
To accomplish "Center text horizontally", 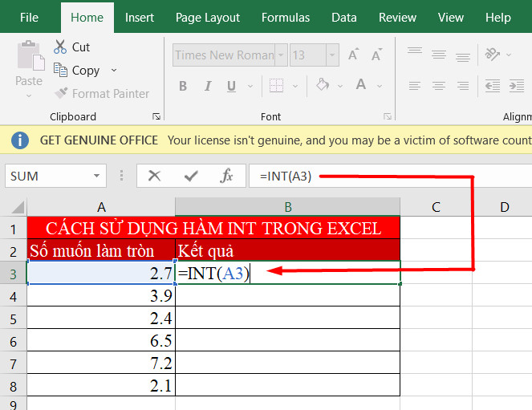I will click(439, 86).
